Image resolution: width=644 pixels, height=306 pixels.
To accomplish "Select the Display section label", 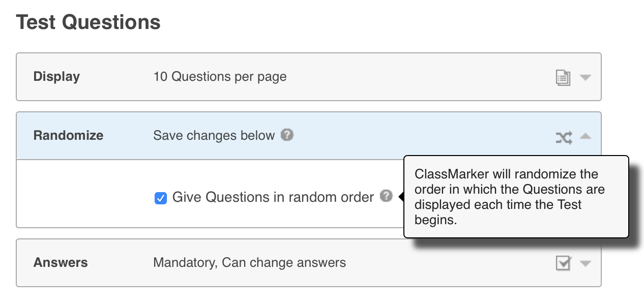I will click(x=56, y=77).
